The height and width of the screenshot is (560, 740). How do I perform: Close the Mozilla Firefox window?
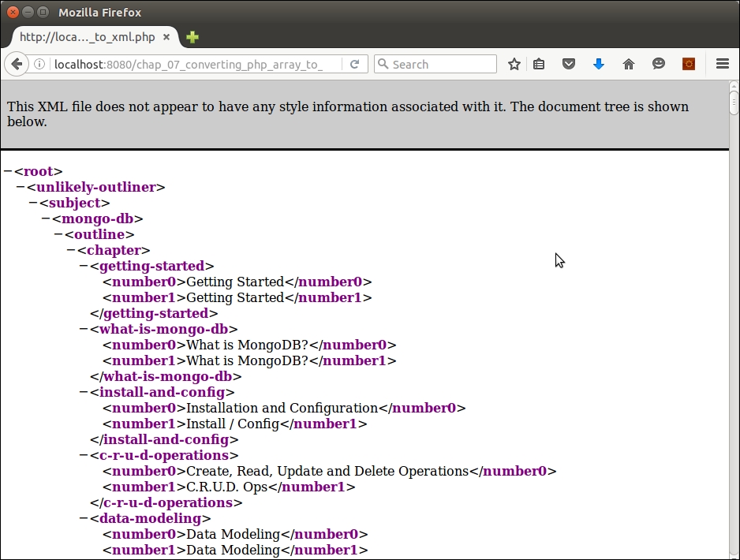pyautogui.click(x=13, y=13)
